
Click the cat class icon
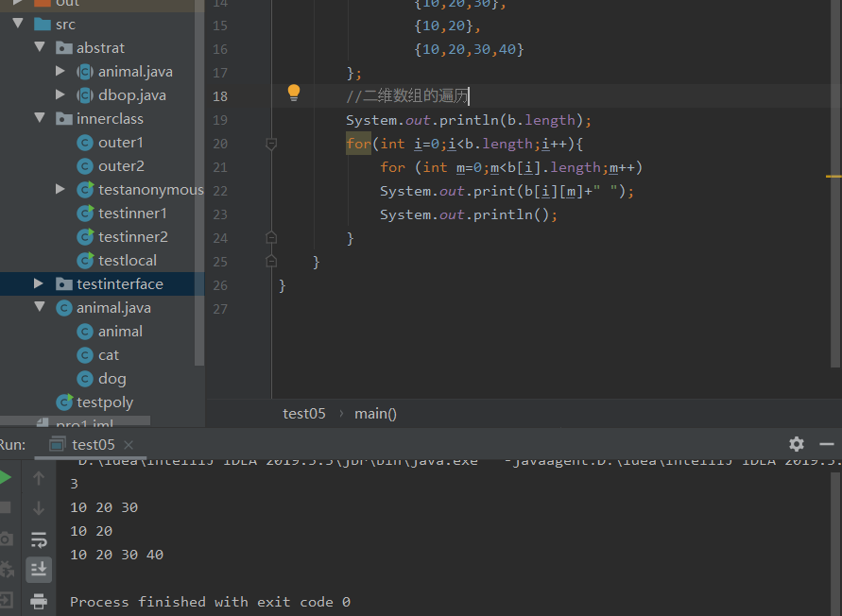point(85,355)
